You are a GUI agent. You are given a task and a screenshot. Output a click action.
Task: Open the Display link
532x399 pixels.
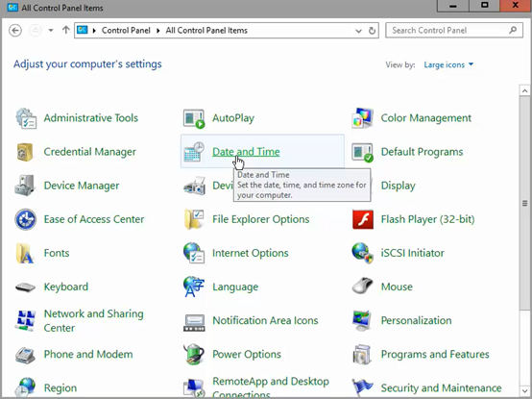[398, 186]
